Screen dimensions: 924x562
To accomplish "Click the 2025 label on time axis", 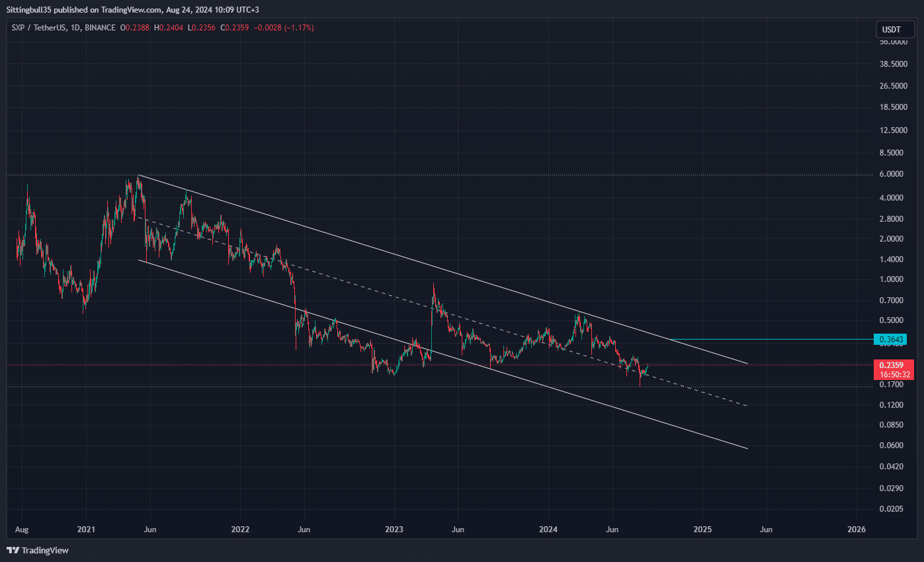I will (702, 530).
